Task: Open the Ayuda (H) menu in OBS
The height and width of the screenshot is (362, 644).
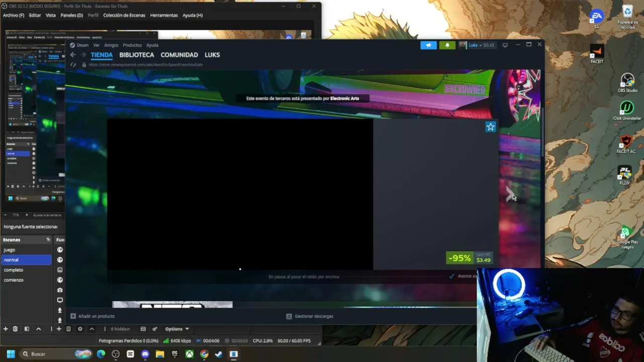Action: point(193,15)
